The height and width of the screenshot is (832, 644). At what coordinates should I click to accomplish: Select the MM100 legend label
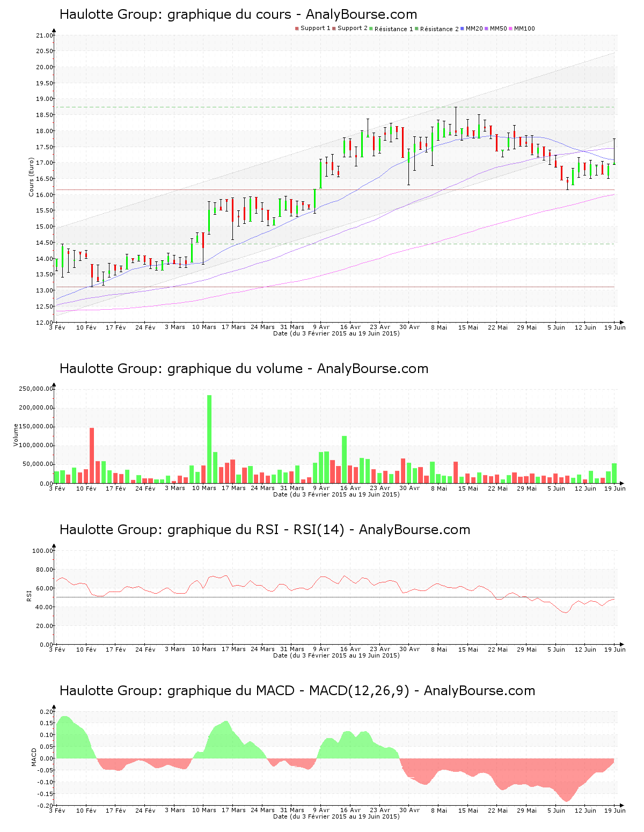pyautogui.click(x=524, y=28)
